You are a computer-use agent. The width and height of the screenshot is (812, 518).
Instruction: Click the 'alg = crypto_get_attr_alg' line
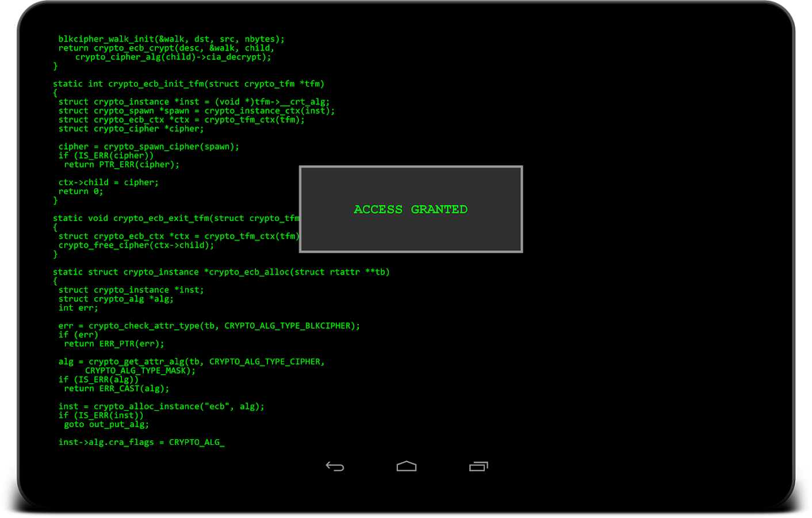coord(191,362)
